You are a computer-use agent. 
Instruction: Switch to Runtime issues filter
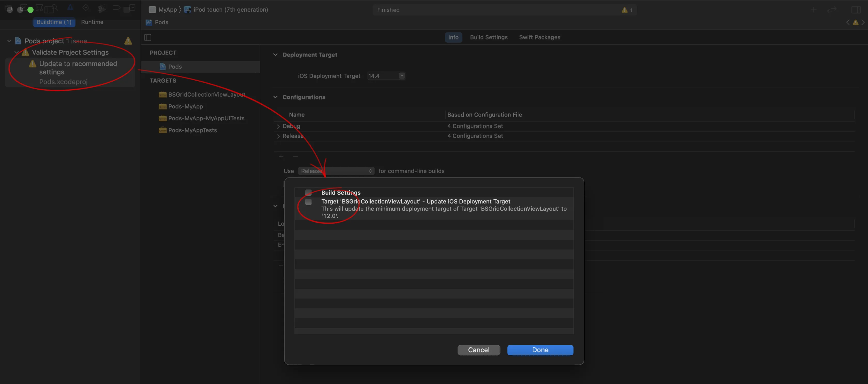[x=92, y=22]
